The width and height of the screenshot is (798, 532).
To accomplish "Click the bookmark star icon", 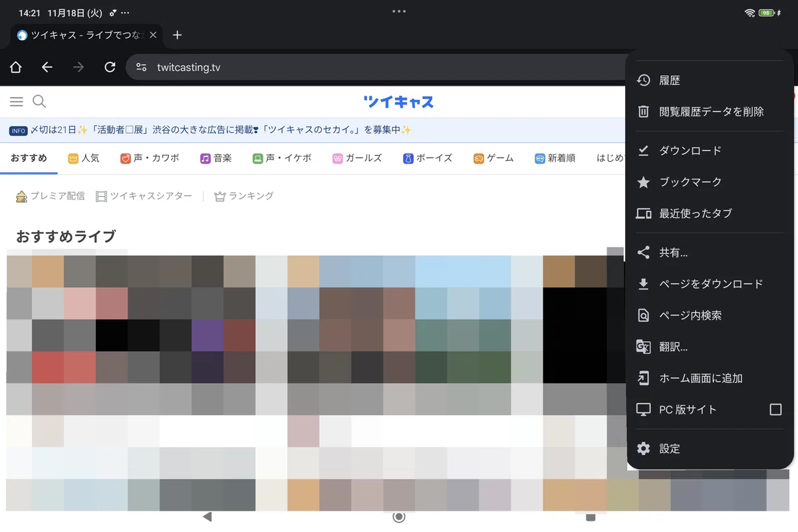I will tap(643, 182).
